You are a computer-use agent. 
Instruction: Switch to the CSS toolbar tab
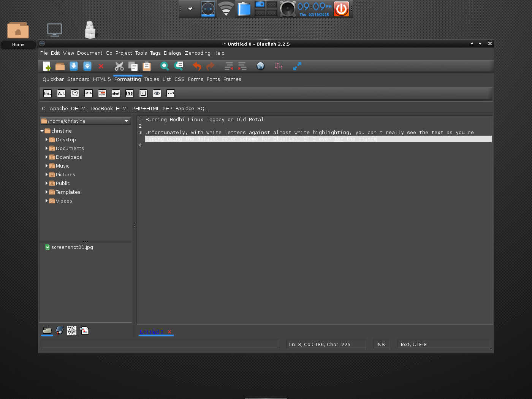[179, 79]
